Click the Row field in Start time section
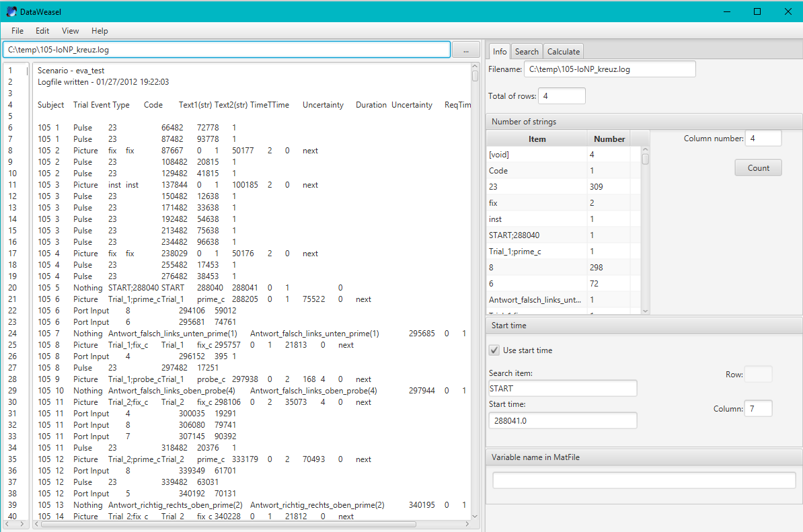 pos(758,375)
